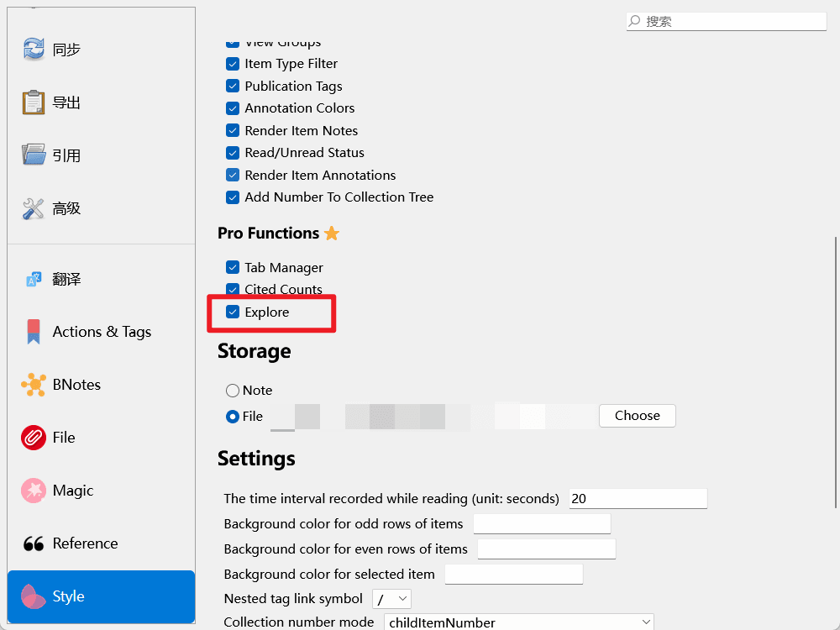Open the 引用 cite folder icon
Viewport: 840px width, 630px height.
coord(34,155)
